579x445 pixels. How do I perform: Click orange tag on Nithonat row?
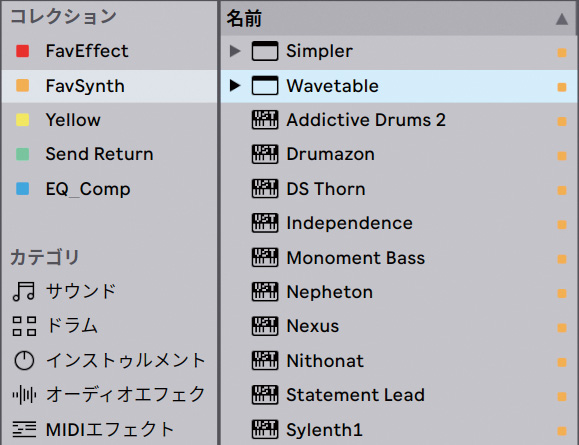pyautogui.click(x=562, y=362)
